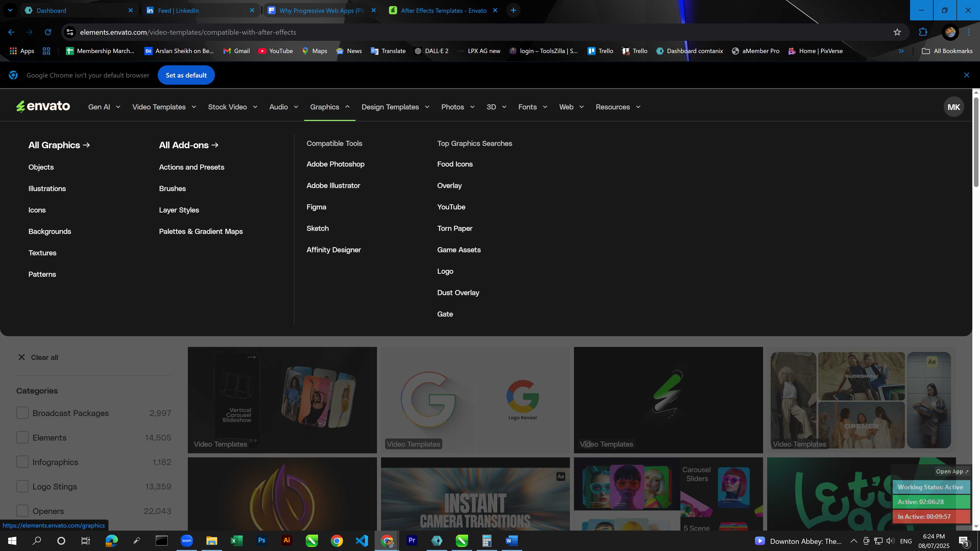980x551 pixels.
Task: Expand the Stock Video menu
Action: click(x=232, y=107)
